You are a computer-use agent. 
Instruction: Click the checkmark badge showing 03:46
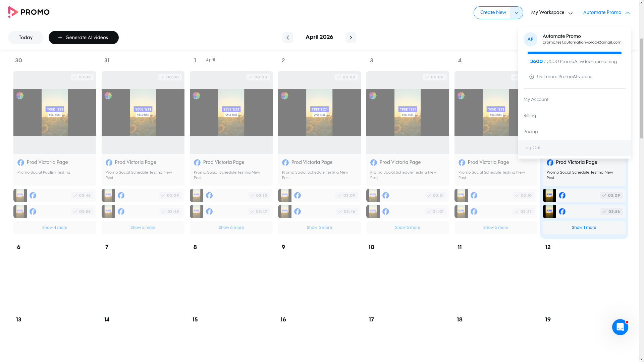coord(82,195)
